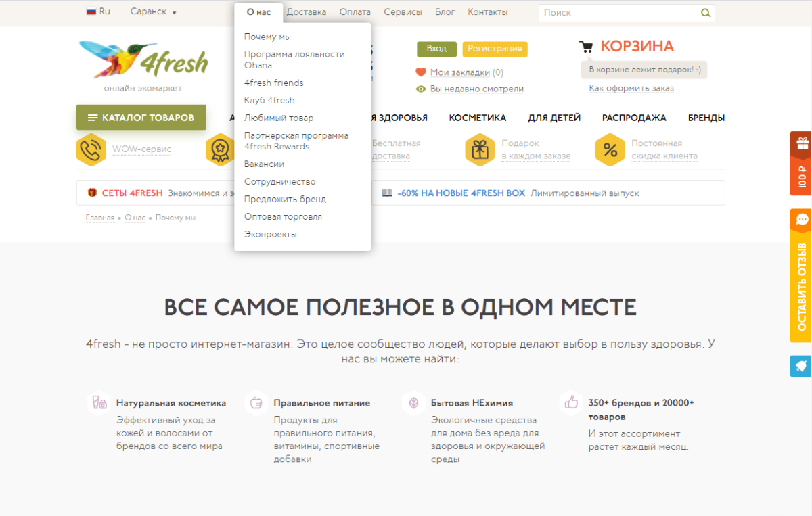The height and width of the screenshot is (516, 812).
Task: Open the Косметика category
Action: tap(478, 118)
